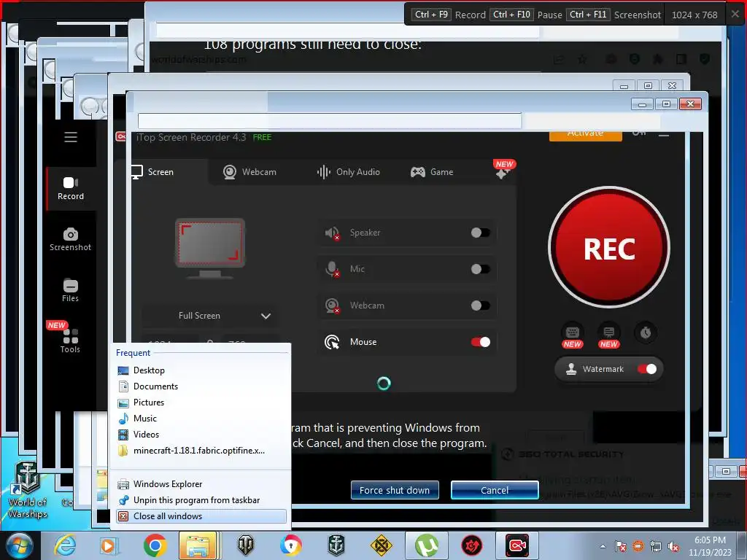Screen dimensions: 747x560
Task: Open the annotation NEW icon below REC
Action: click(609, 332)
